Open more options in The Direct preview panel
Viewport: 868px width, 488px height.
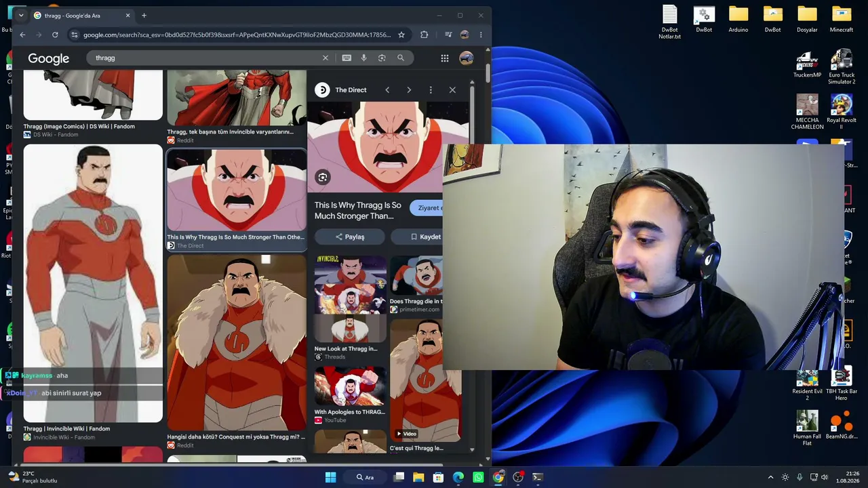click(x=431, y=90)
